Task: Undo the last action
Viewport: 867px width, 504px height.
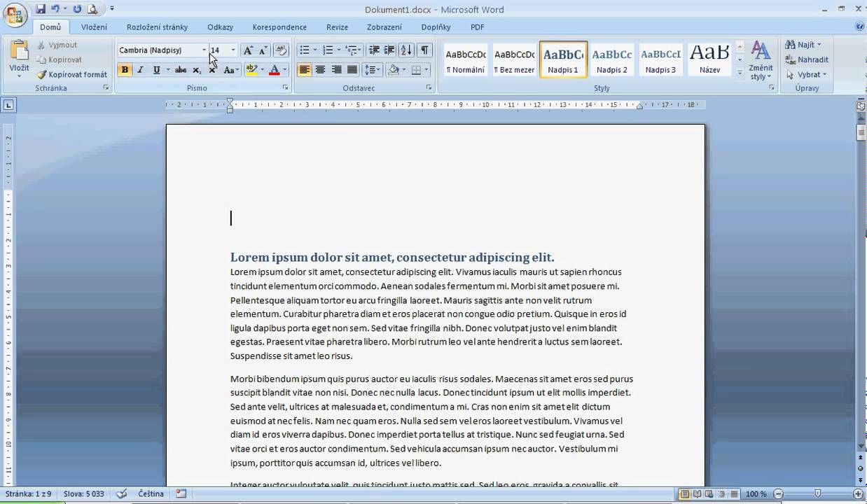Action: click(55, 9)
